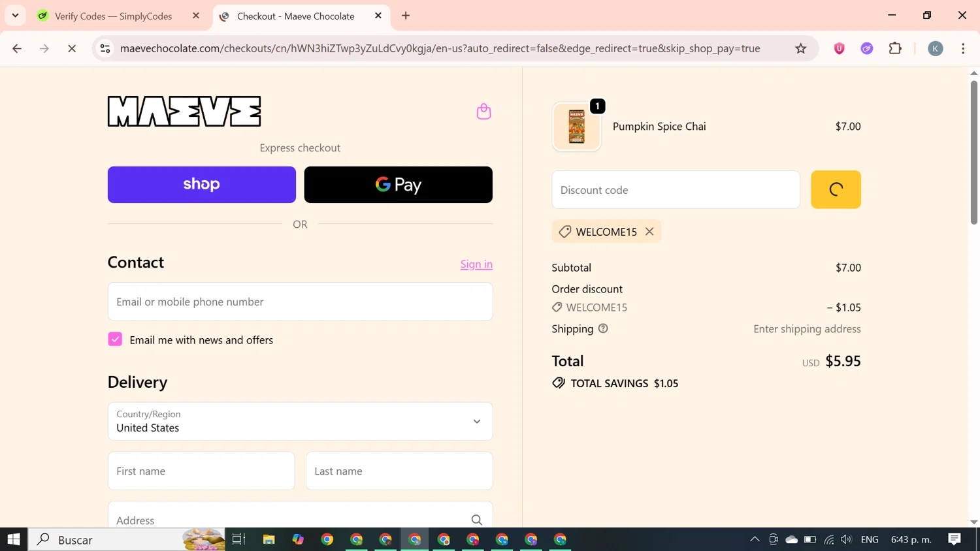Remove the WELCOME15 discount code
980x551 pixels.
coord(649,231)
